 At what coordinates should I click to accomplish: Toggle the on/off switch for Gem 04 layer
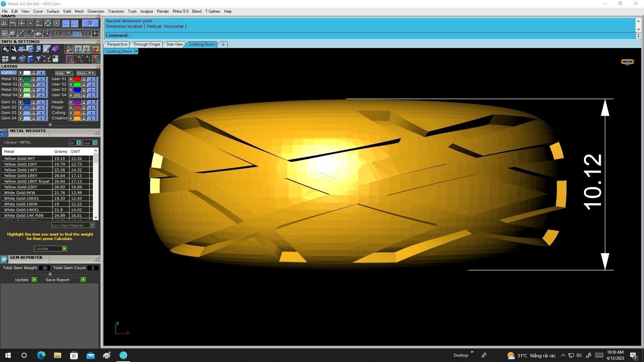(x=41, y=118)
